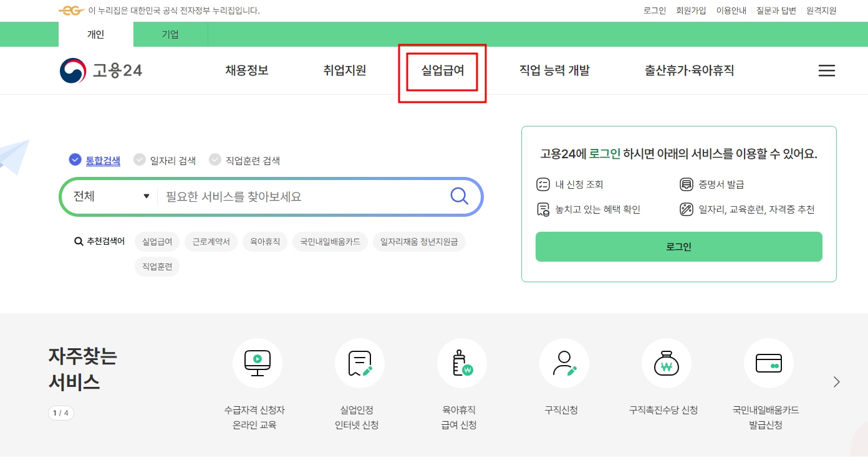This screenshot has height=461, width=868.
Task: Open 실업인정 인터넷 신청 via its icon
Action: (360, 363)
